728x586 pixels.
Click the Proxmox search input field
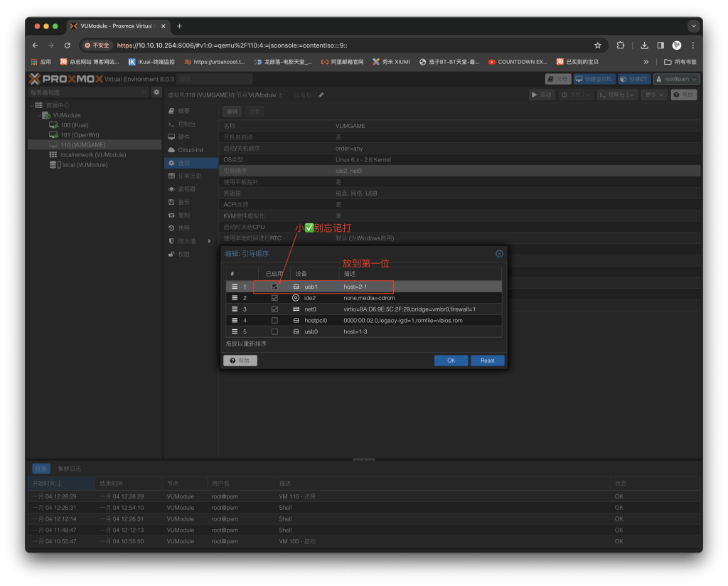(214, 79)
